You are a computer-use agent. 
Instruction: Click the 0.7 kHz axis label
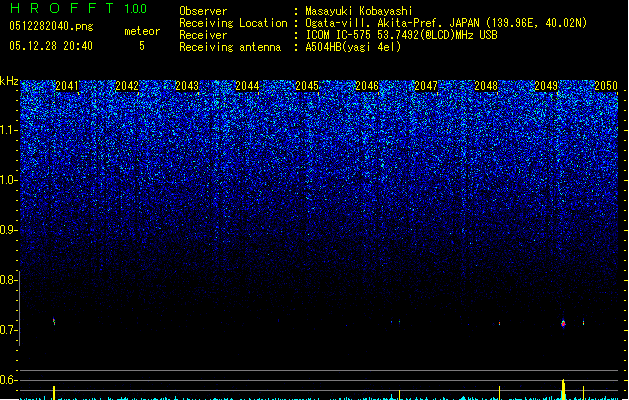click(9, 330)
